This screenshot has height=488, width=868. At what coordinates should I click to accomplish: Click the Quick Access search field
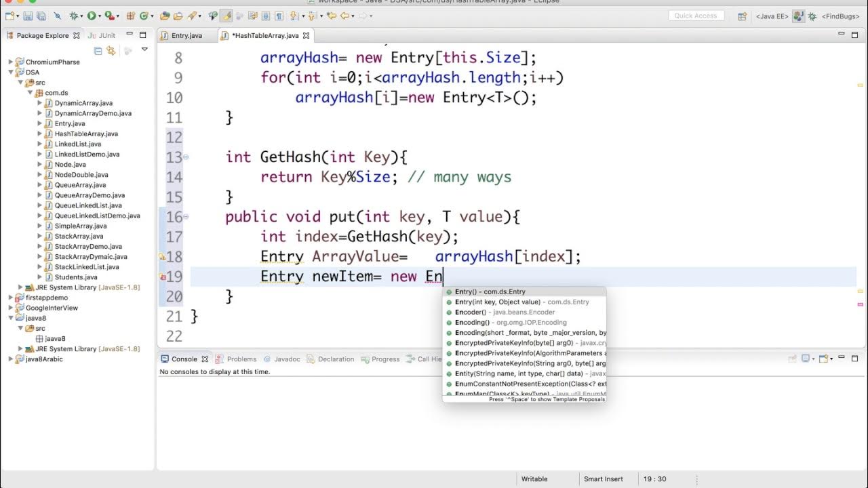click(696, 16)
